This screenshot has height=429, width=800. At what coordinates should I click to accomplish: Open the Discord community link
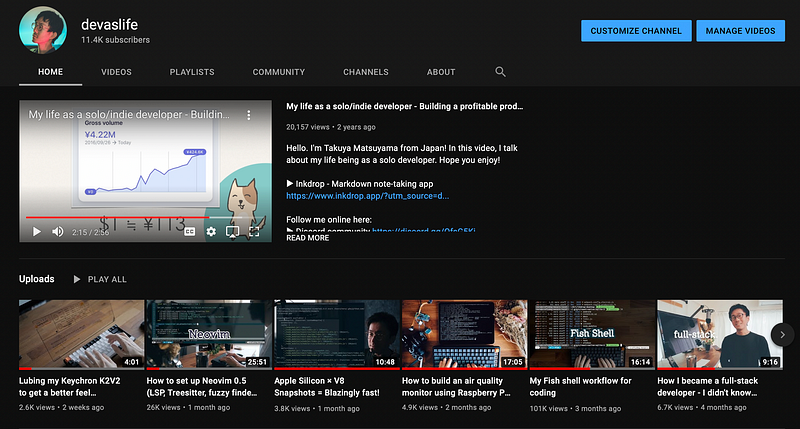coord(423,231)
